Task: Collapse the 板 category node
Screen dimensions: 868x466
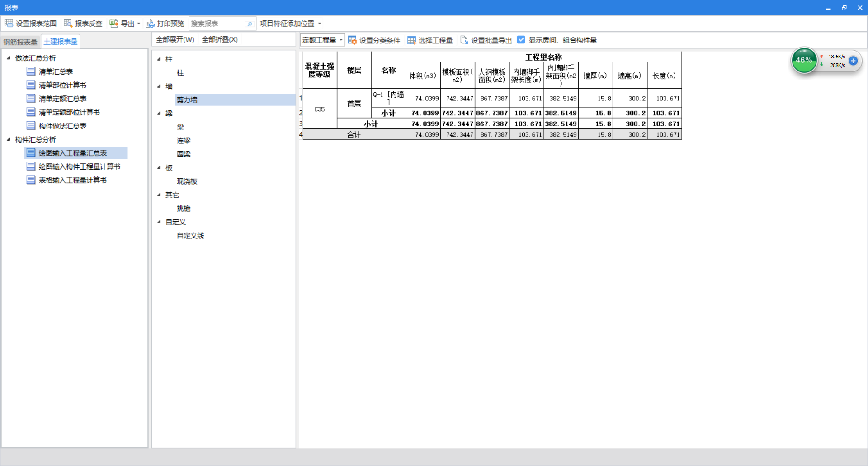Action: (159, 167)
